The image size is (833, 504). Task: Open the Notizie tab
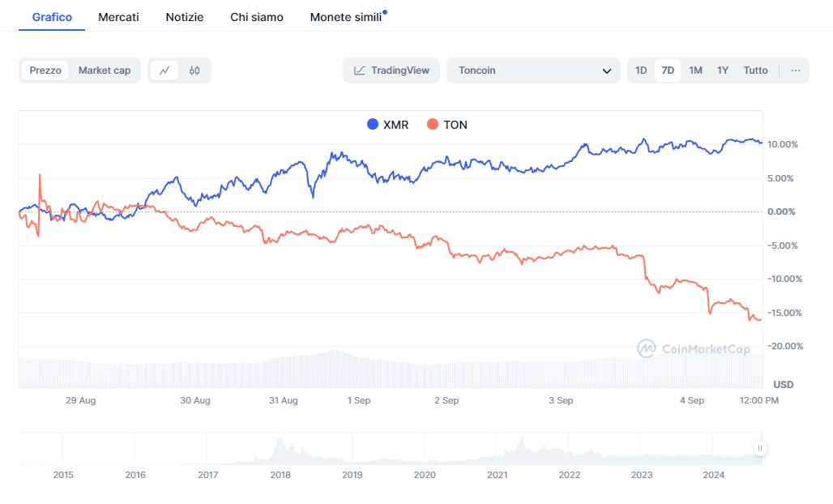(x=184, y=17)
